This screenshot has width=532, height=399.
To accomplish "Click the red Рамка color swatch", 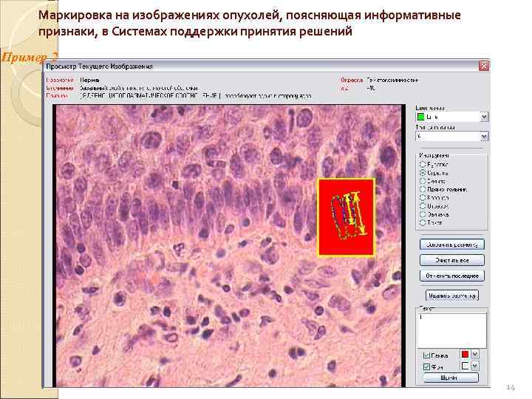I will tap(465, 354).
